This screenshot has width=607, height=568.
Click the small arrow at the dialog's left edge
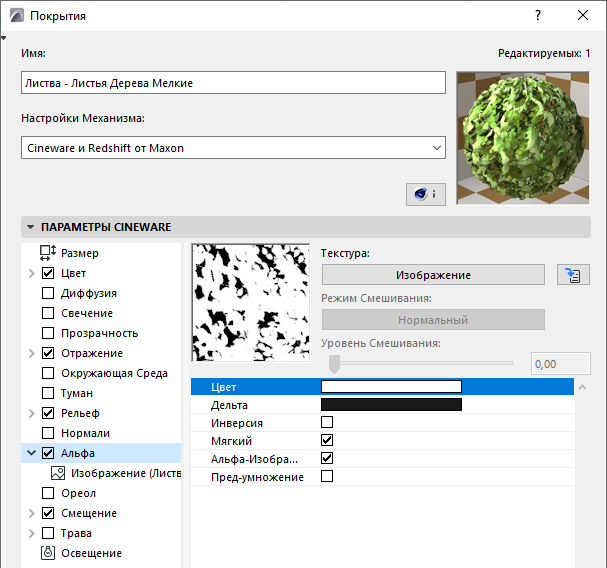[x=3, y=38]
